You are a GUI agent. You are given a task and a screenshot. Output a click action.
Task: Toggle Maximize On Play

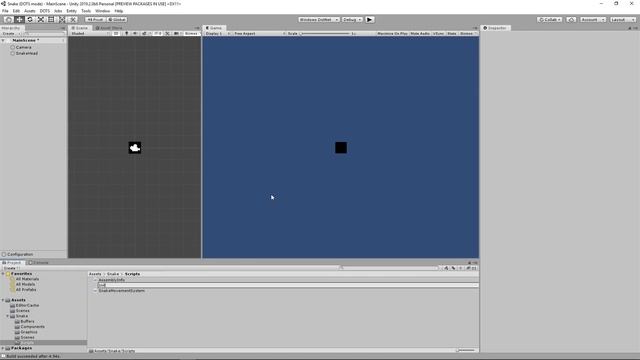[x=392, y=33]
